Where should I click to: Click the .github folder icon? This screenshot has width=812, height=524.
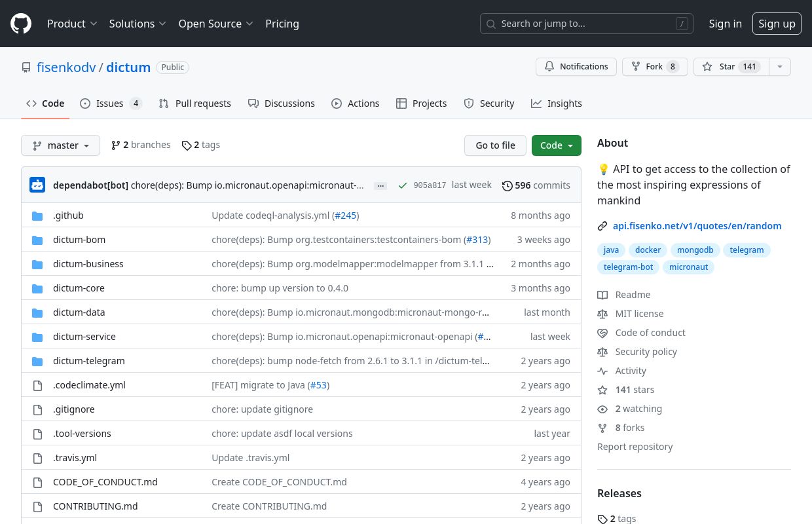coord(38,215)
